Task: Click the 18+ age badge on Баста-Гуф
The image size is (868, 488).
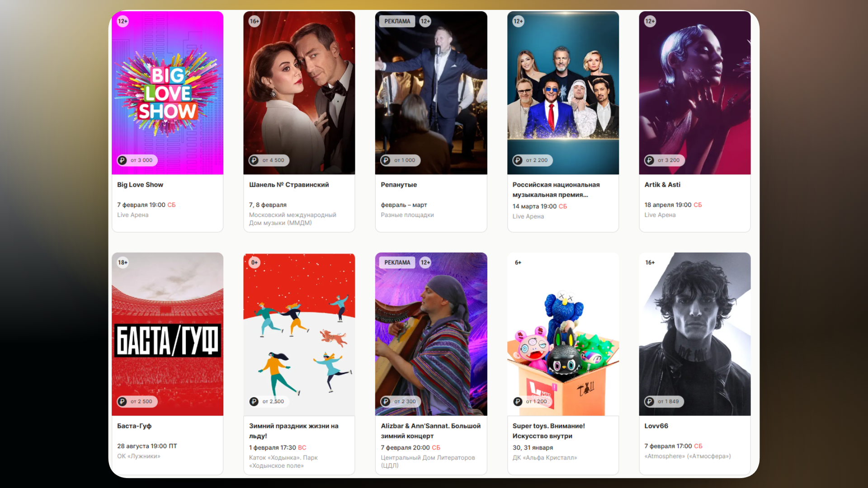Action: click(x=123, y=263)
